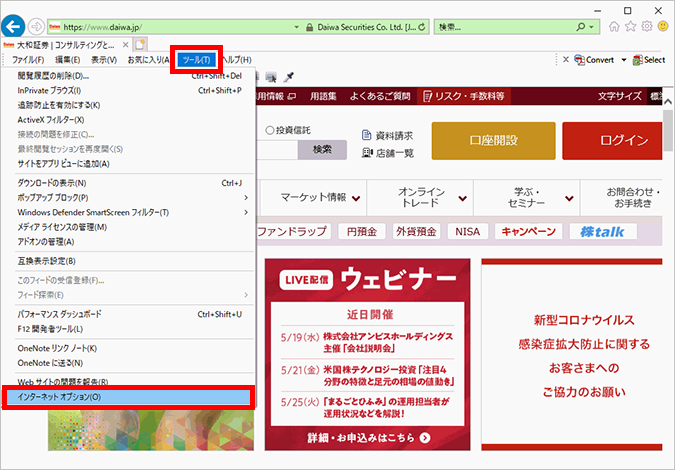The height and width of the screenshot is (470, 675).
Task: Click the smiley feedback icon
Action: pos(663,27)
